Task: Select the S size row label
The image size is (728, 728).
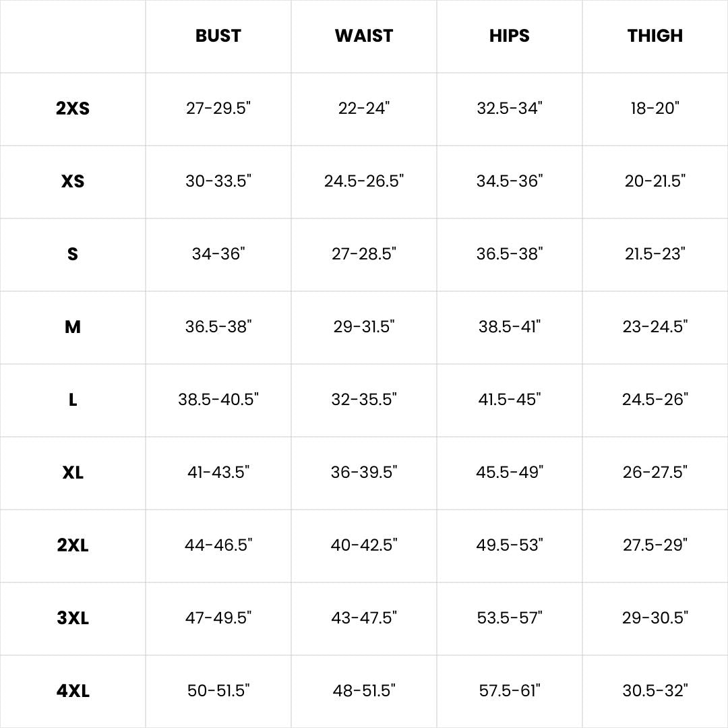Action: [72, 254]
